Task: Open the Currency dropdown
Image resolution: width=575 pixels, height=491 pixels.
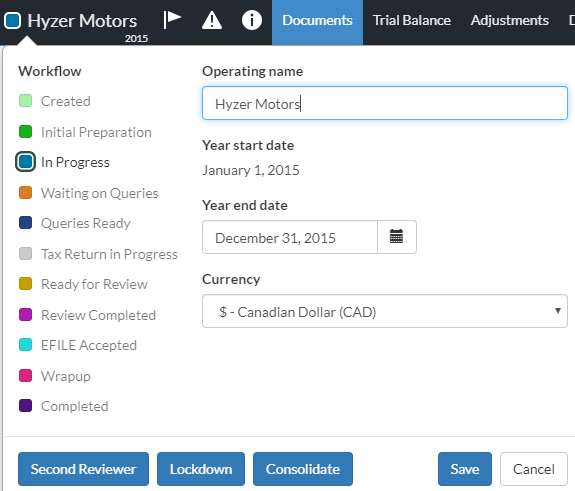Action: tap(385, 311)
